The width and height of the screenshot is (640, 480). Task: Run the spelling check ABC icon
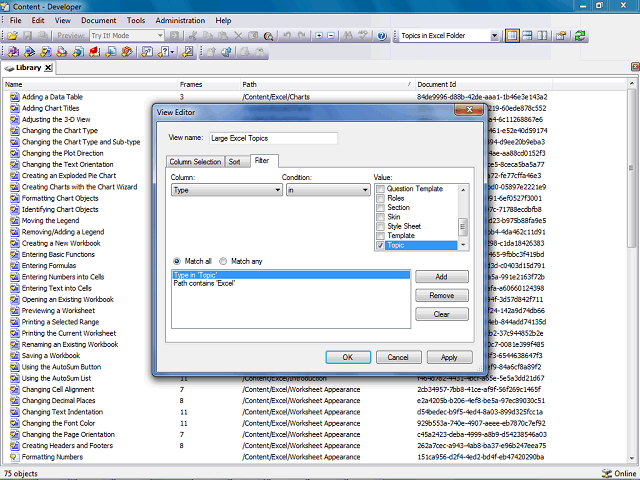point(363,36)
